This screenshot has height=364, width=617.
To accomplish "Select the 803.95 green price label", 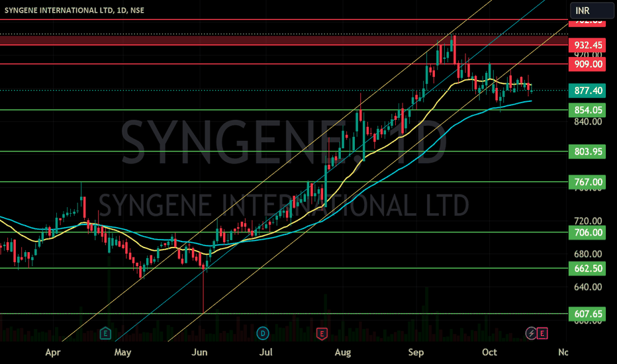I will tap(587, 152).
